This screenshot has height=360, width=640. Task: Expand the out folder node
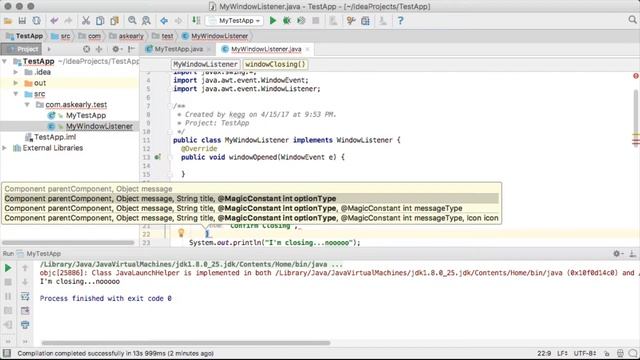tap(16, 83)
